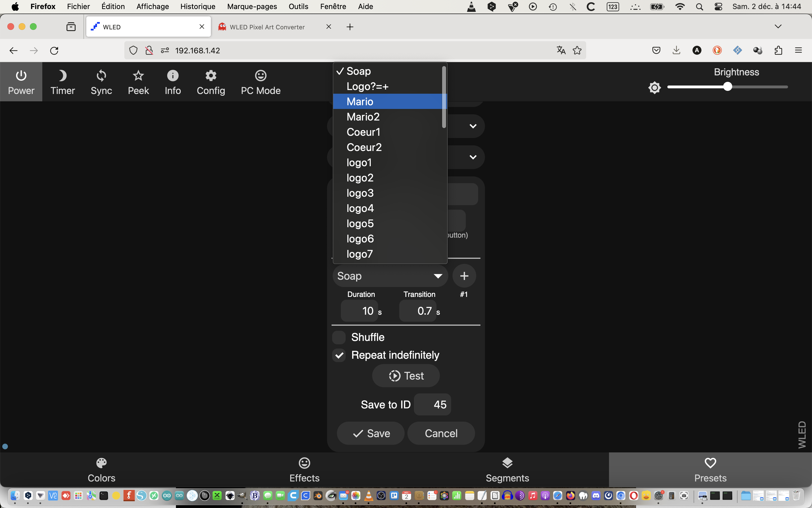Toggle the WLED Power button
The height and width of the screenshot is (508, 812).
tap(21, 82)
